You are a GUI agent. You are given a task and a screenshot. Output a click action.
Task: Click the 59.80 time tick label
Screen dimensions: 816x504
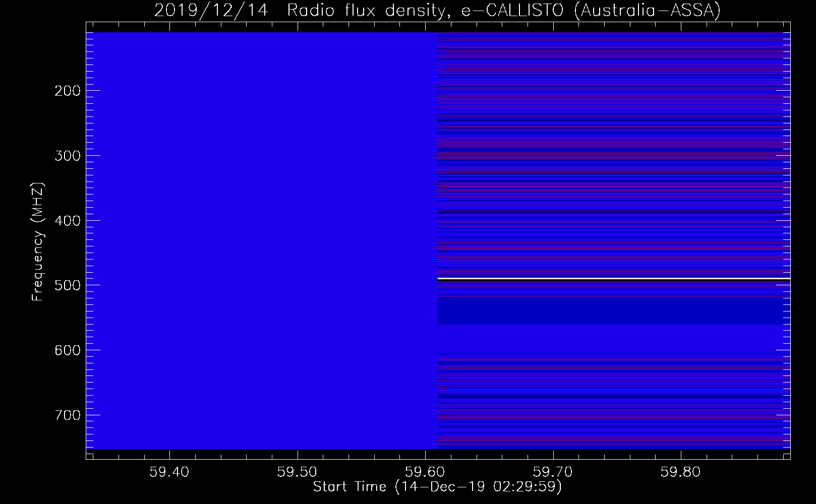(681, 472)
